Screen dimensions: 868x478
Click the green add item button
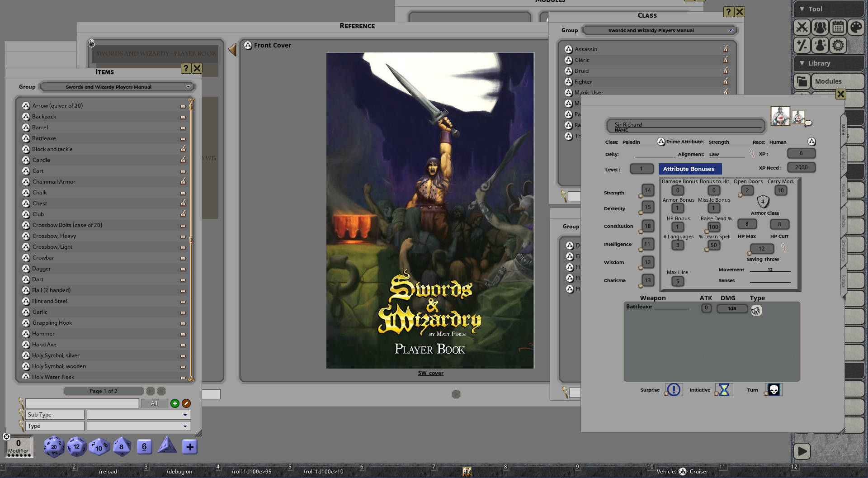click(x=175, y=403)
